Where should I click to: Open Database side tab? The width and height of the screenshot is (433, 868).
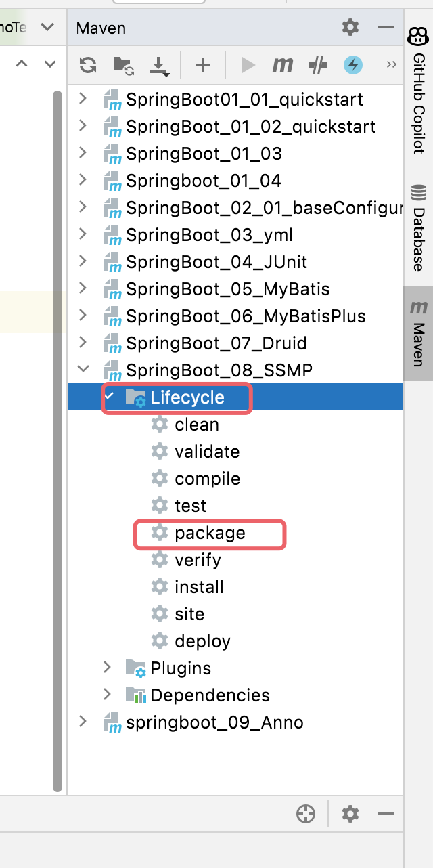[x=419, y=227]
